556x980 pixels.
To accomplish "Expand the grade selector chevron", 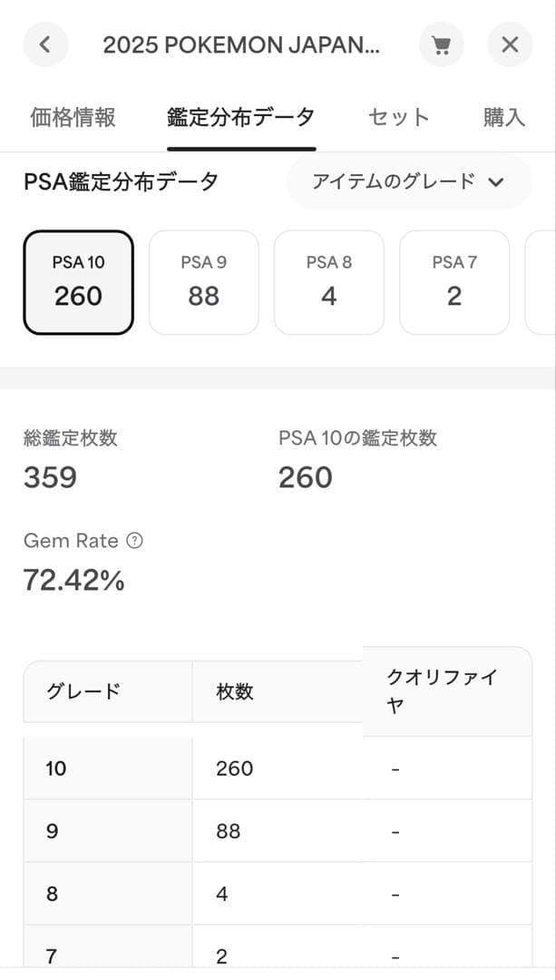I will coord(496,181).
